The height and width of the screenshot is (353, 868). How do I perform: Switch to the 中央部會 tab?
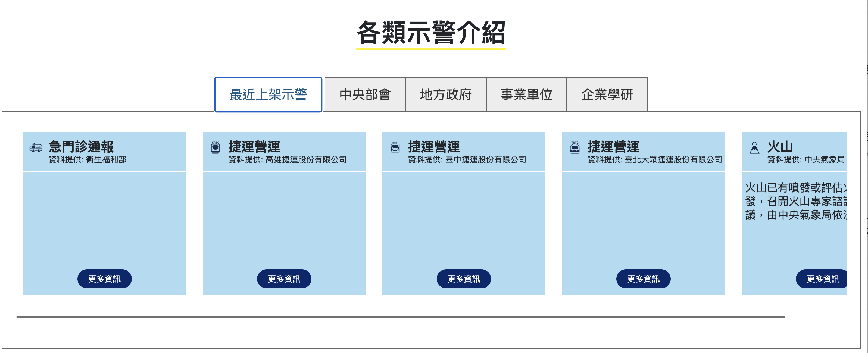pyautogui.click(x=365, y=95)
